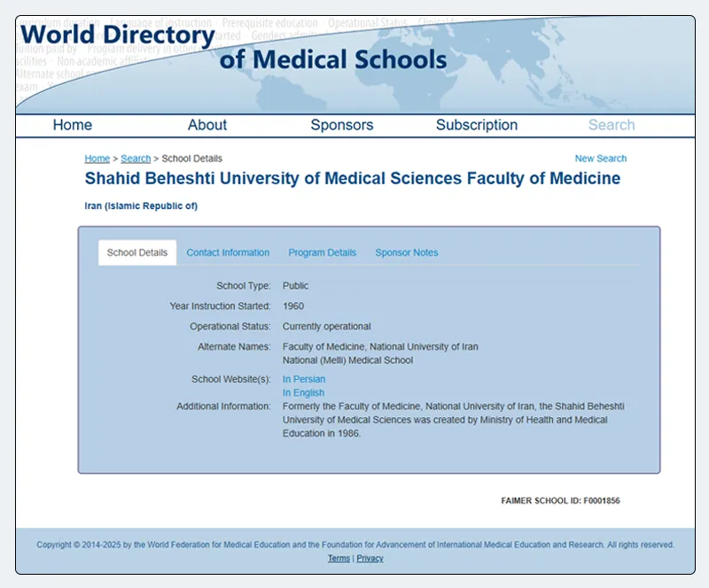Click the Iran (Islamic Republic of) country label
Image resolution: width=709 pixels, height=588 pixels.
[x=141, y=206]
